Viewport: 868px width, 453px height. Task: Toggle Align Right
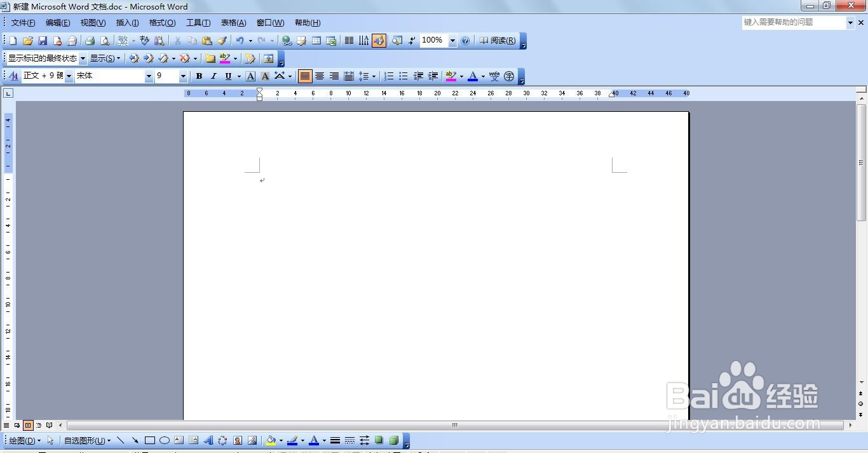point(334,76)
